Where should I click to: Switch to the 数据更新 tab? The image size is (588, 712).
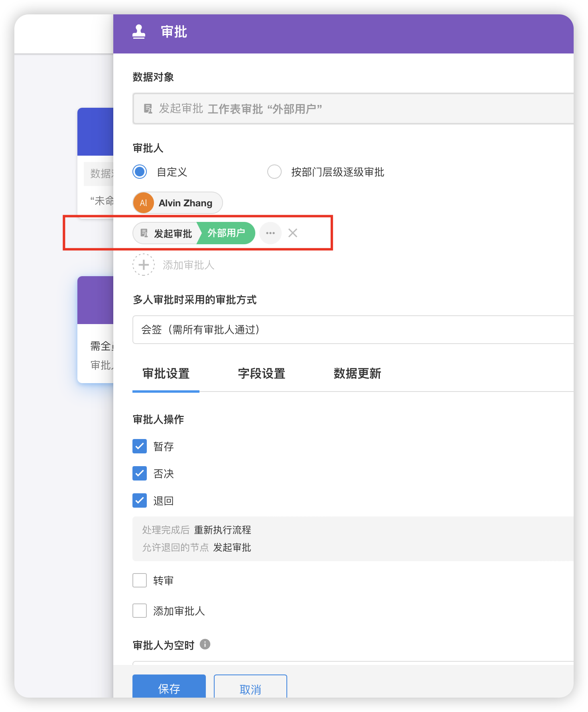[x=357, y=374]
